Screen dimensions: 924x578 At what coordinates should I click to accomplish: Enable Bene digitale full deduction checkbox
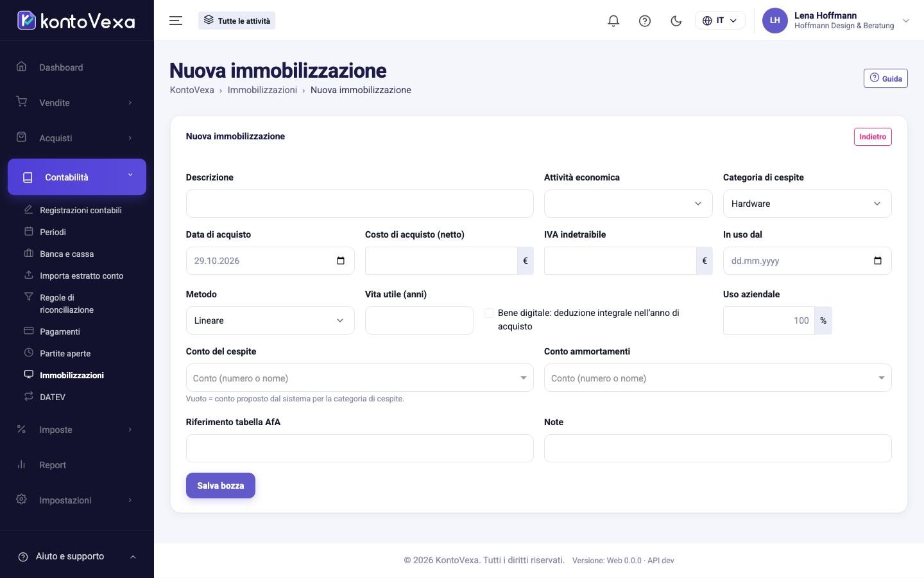click(x=489, y=313)
